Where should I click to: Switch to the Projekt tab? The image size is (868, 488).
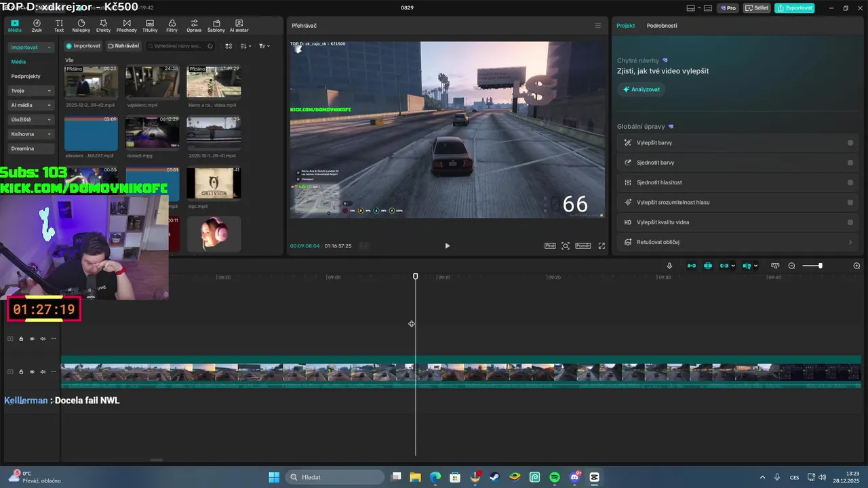[x=625, y=26]
